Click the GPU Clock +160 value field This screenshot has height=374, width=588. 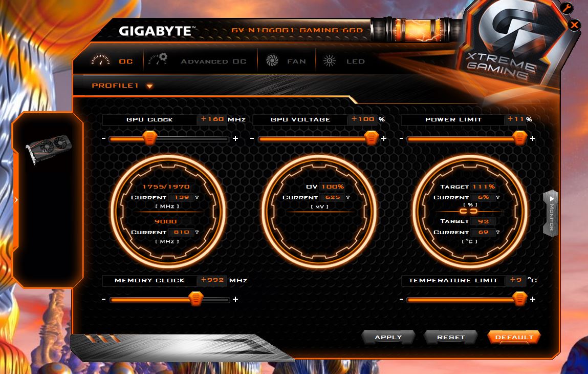pos(212,119)
